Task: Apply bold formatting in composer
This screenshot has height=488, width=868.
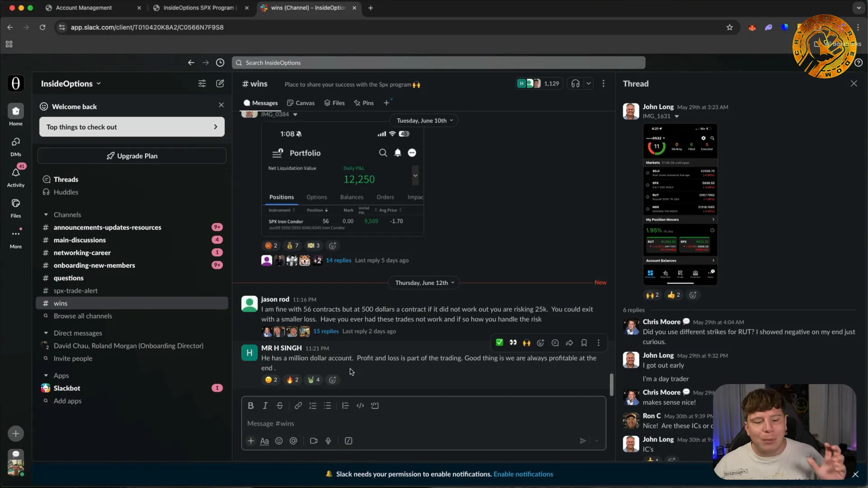Action: [250, 406]
